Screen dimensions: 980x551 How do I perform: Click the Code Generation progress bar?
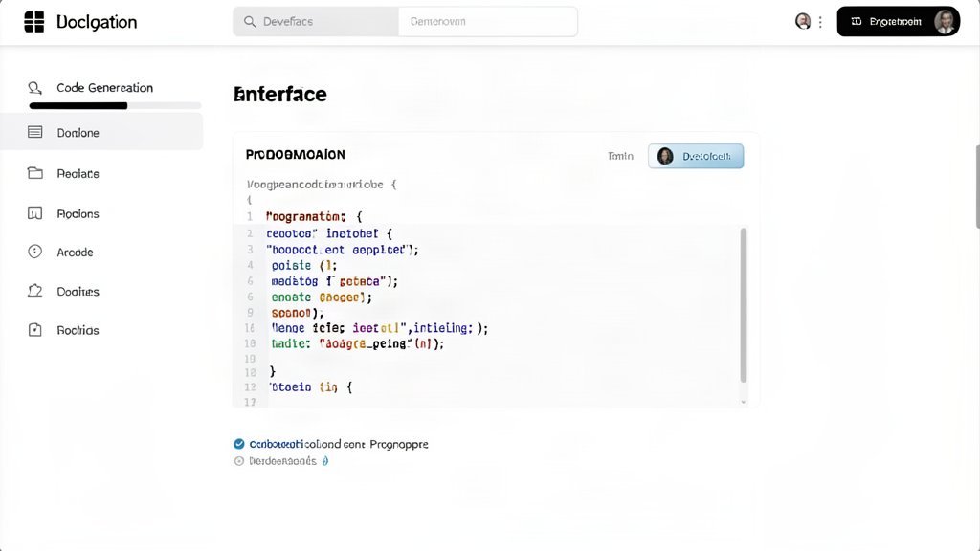115,106
